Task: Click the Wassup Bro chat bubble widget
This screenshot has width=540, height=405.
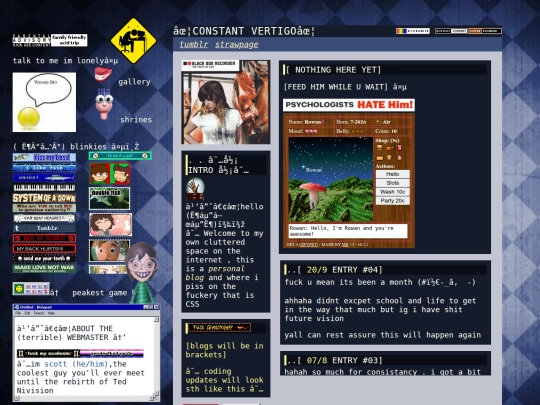Action: point(44,102)
